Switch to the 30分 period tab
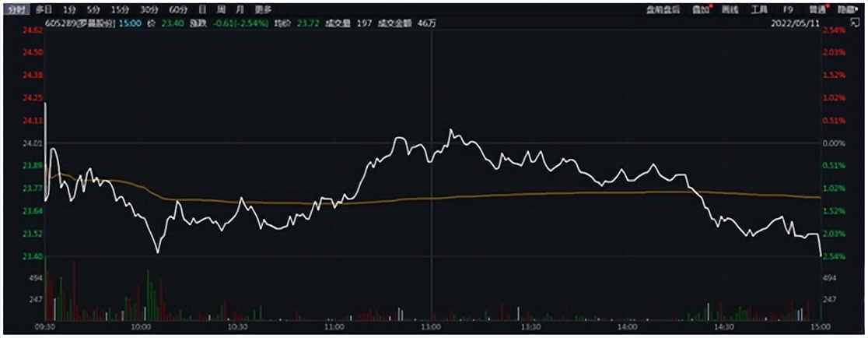The width and height of the screenshot is (868, 338). pyautogui.click(x=149, y=9)
